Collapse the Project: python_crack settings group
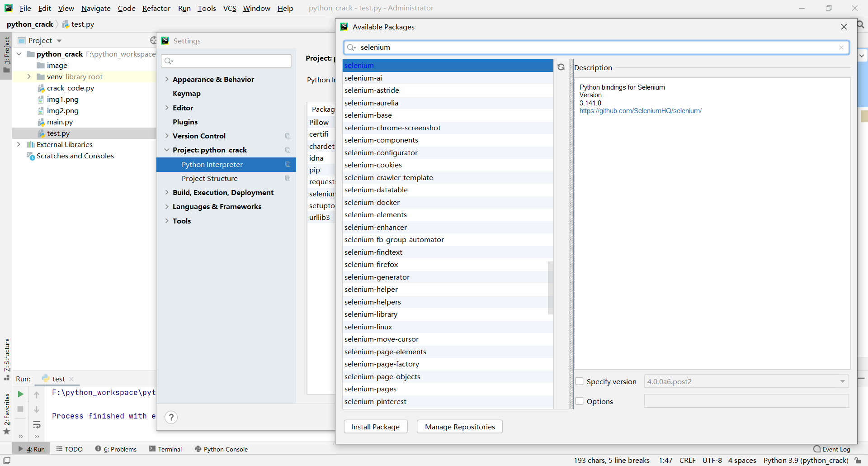The height and width of the screenshot is (466, 868). point(167,150)
